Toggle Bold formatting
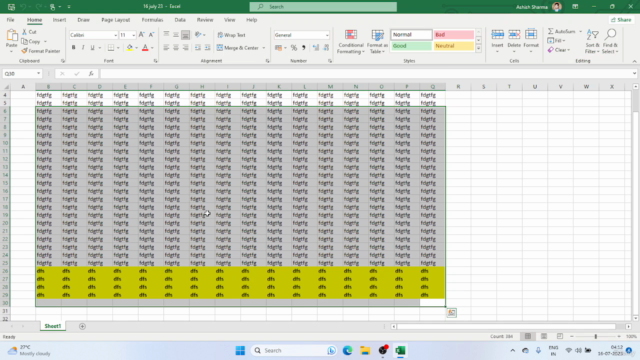Viewport: 640px width, 360px height. click(73, 48)
